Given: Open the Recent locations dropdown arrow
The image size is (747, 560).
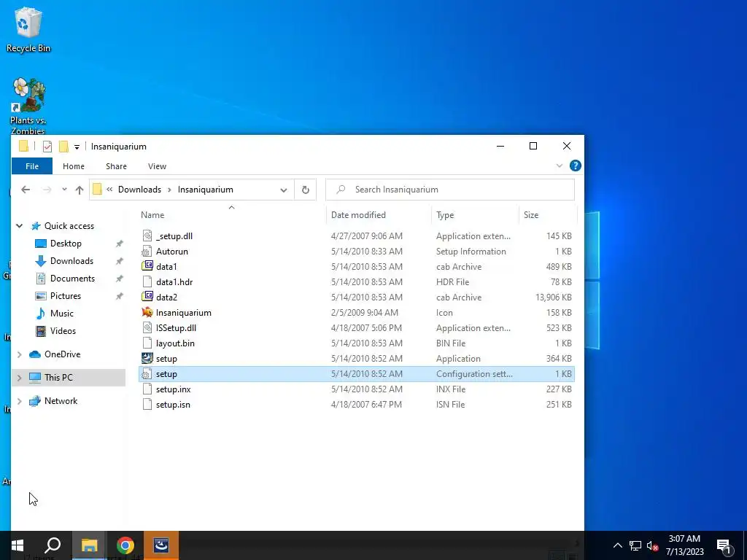Looking at the screenshot, I should tap(64, 190).
